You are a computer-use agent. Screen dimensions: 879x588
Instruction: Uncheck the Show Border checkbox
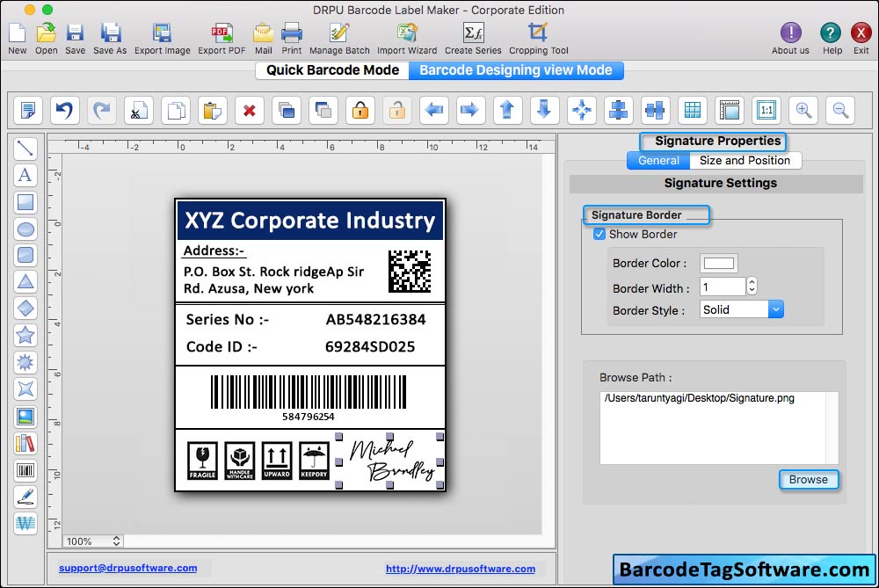[x=599, y=235]
